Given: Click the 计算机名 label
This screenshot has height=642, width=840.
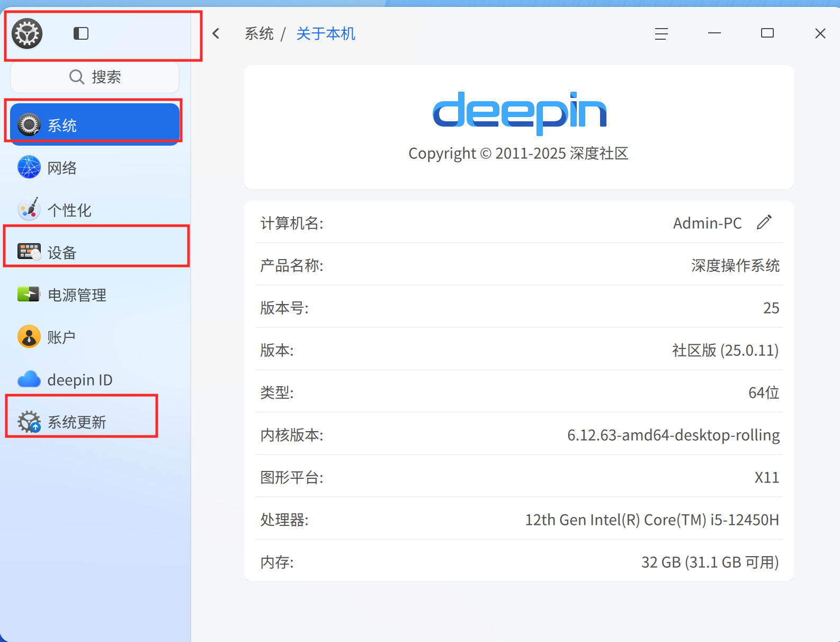Looking at the screenshot, I should (292, 223).
